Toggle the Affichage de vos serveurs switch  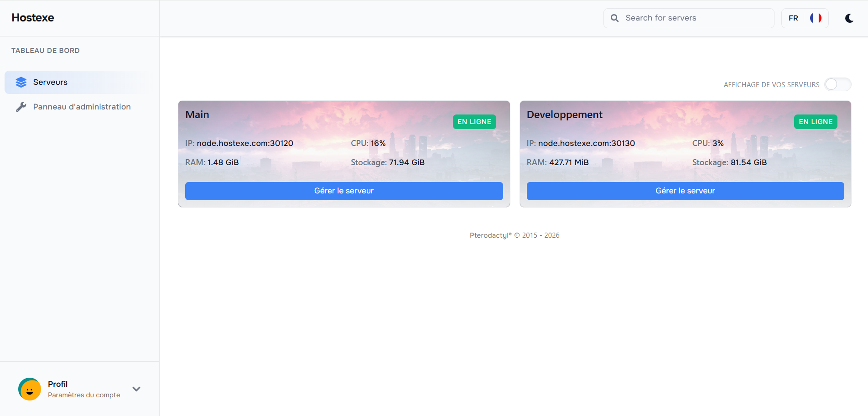pos(837,84)
